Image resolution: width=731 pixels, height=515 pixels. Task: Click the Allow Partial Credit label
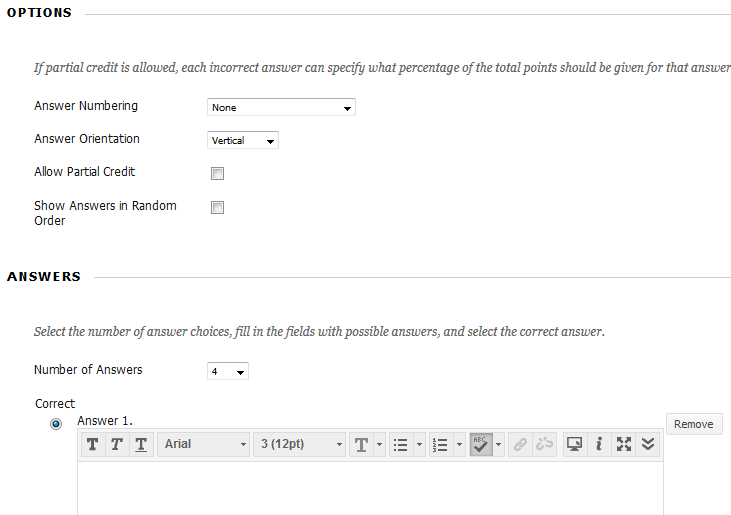click(x=84, y=172)
